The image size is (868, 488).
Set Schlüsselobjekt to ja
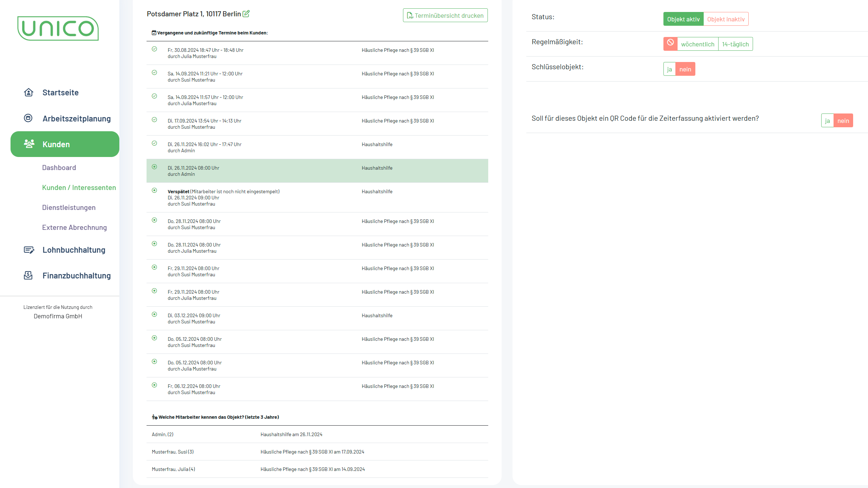[x=669, y=69]
